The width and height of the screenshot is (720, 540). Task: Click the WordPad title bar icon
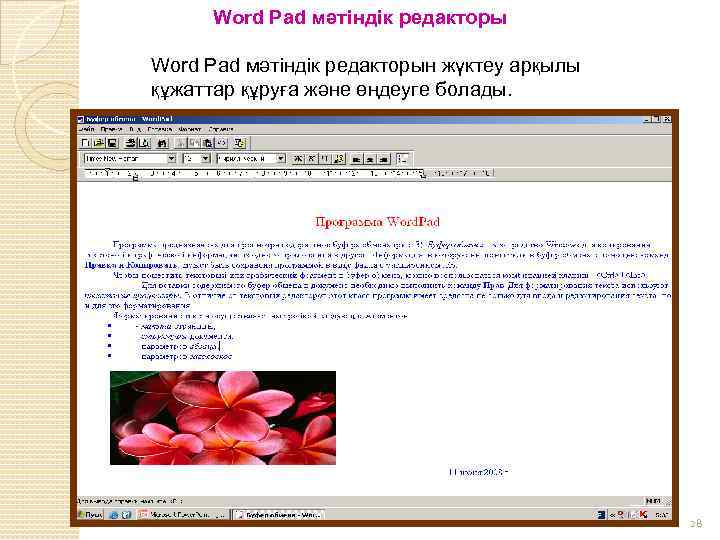point(81,119)
